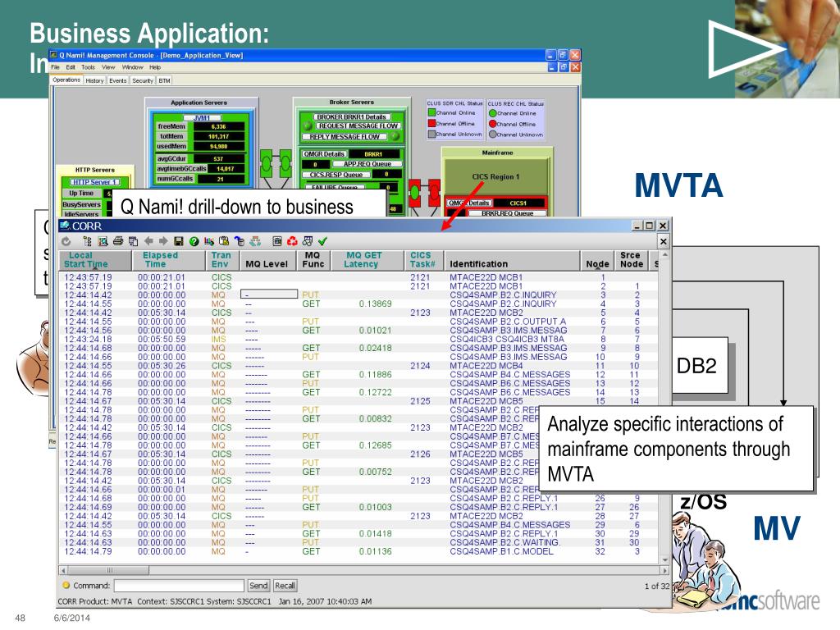Switch to the Events tab
The width and height of the screenshot is (840, 630).
[118, 80]
